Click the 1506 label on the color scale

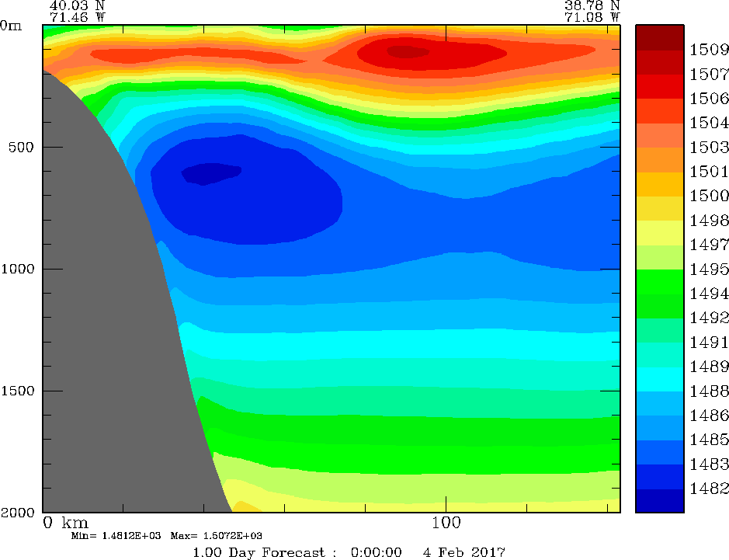click(x=709, y=99)
